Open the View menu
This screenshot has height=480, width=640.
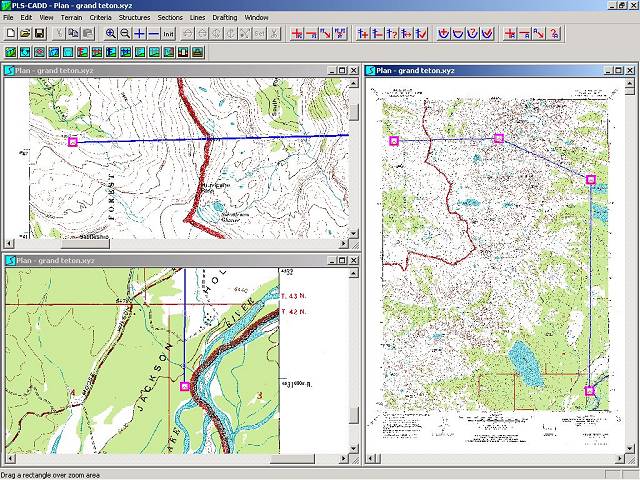click(x=46, y=18)
